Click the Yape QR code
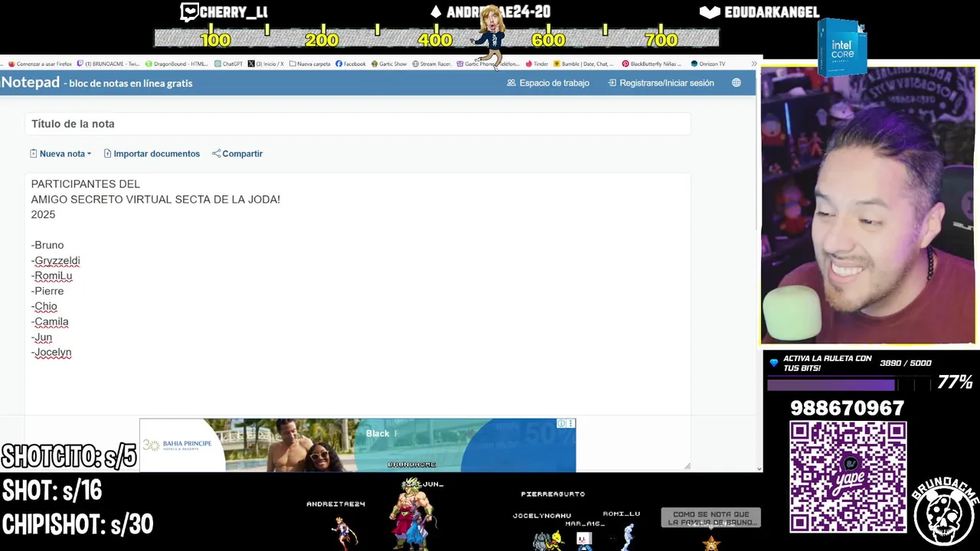The image size is (980, 551). [848, 477]
